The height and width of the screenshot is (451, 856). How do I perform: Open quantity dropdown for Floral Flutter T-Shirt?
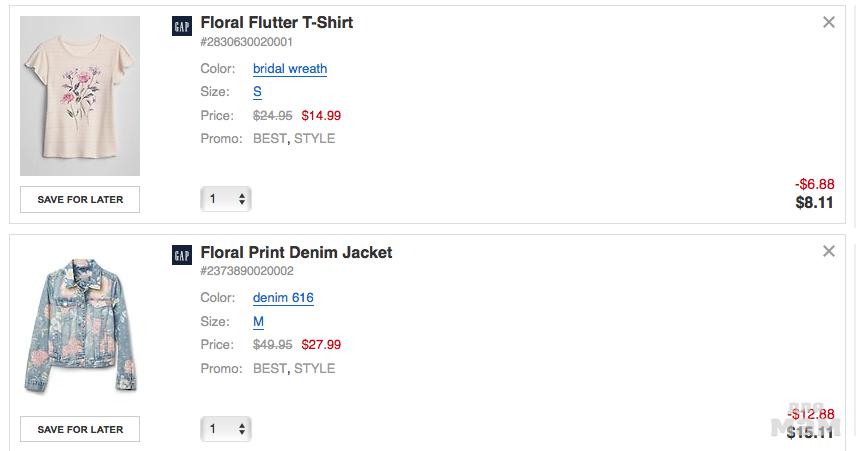226,199
